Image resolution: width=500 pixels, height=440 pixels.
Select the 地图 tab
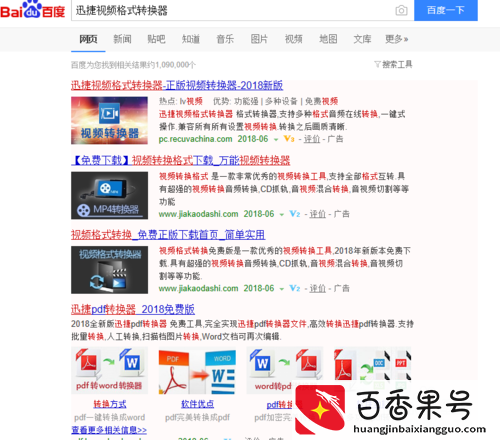tap(328, 39)
